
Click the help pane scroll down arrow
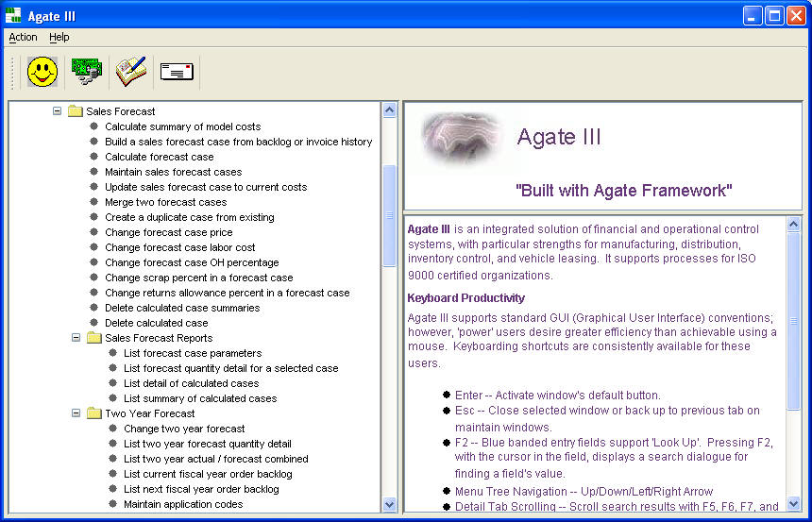click(x=793, y=504)
